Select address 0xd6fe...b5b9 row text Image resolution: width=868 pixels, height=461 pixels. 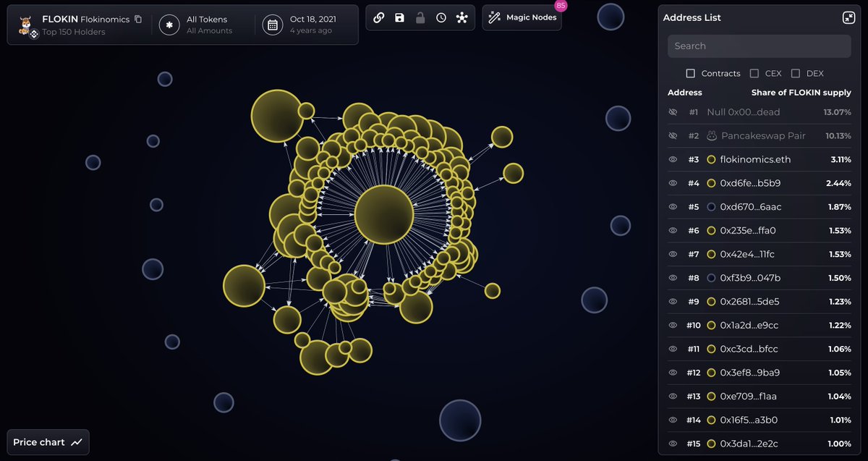pos(750,183)
